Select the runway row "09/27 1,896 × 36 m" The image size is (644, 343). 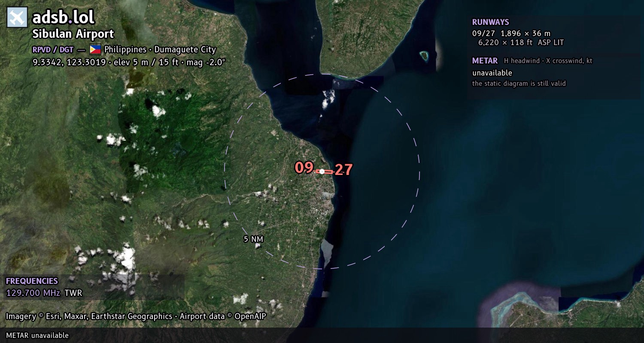[x=511, y=33]
